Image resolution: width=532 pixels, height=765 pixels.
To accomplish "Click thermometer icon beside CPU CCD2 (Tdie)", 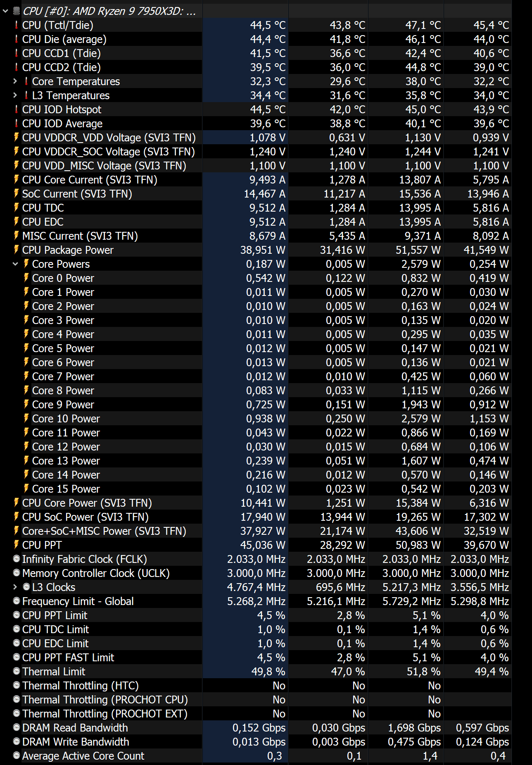I will tap(17, 67).
